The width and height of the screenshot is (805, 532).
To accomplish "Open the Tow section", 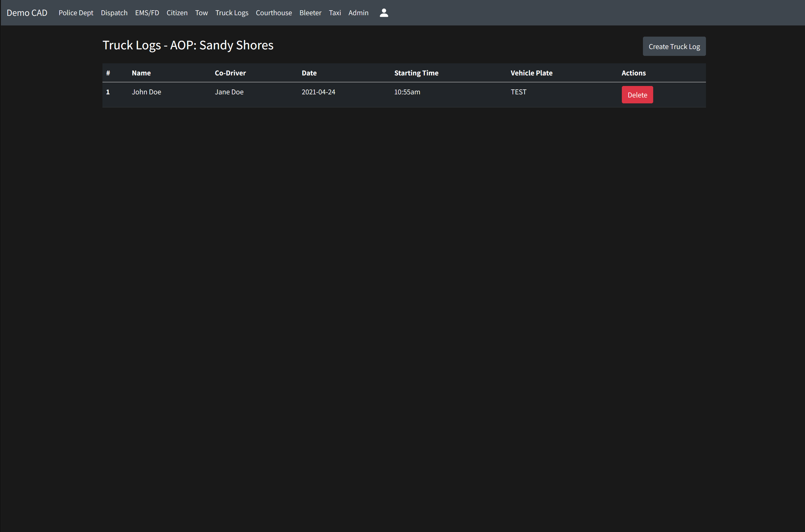I will point(201,13).
